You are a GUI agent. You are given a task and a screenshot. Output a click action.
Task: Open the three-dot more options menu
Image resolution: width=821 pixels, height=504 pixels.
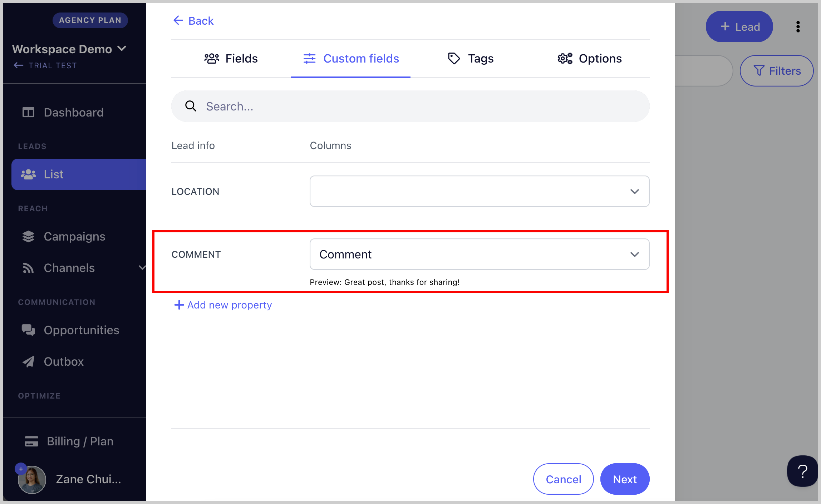tap(798, 26)
